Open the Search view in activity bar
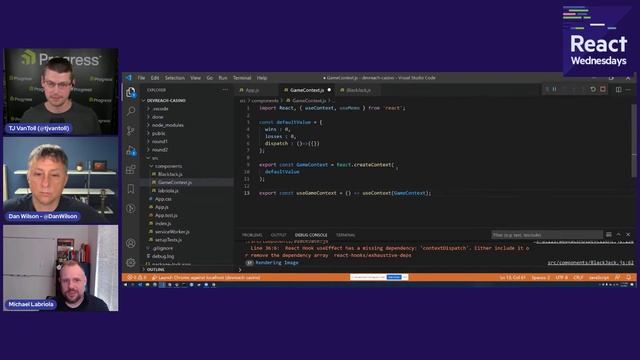 pos(131,111)
